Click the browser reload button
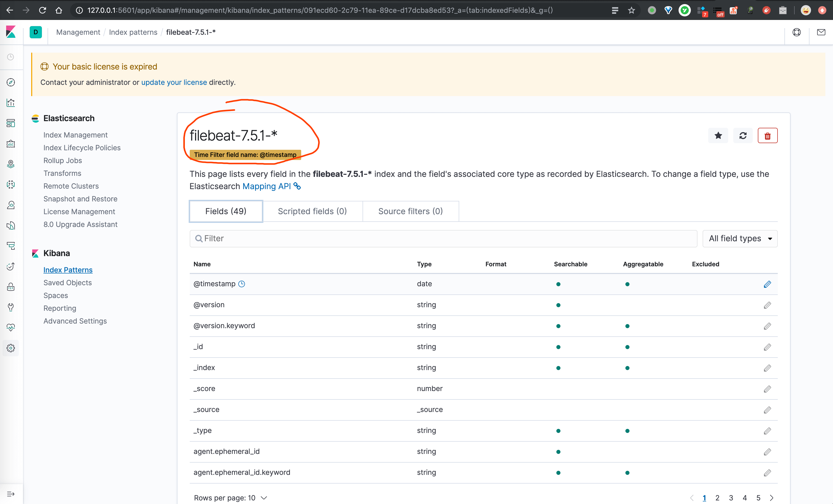Viewport: 833px width, 504px height. (42, 10)
